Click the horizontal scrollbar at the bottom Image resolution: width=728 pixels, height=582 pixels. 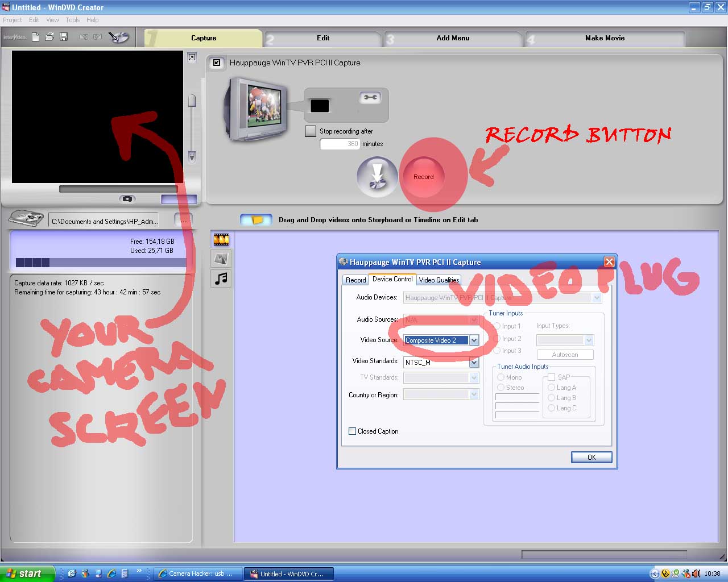tap(604, 554)
